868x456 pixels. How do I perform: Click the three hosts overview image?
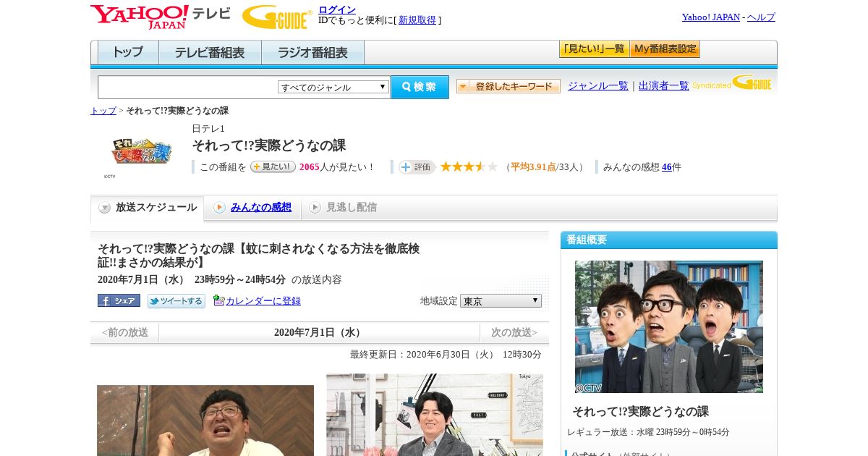point(669,326)
